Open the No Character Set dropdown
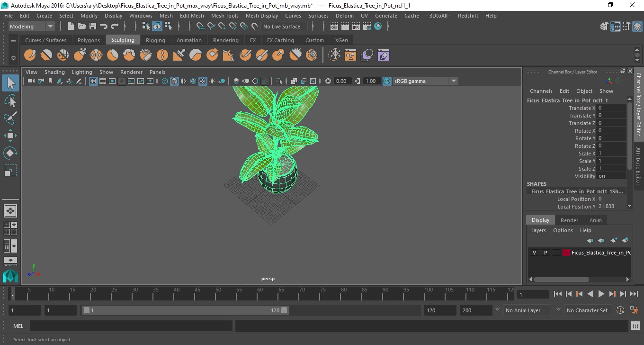The width and height of the screenshot is (644, 345). 587,310
